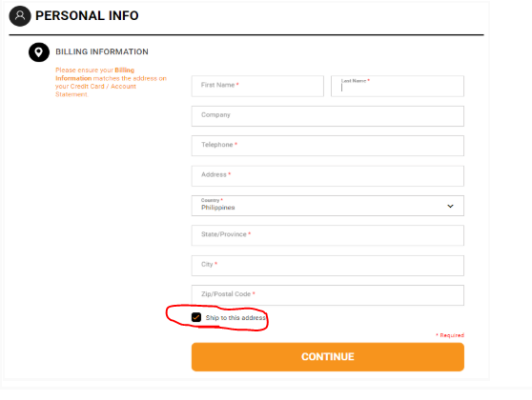The image size is (532, 400).
Task: Click the First Name field
Action: point(257,86)
